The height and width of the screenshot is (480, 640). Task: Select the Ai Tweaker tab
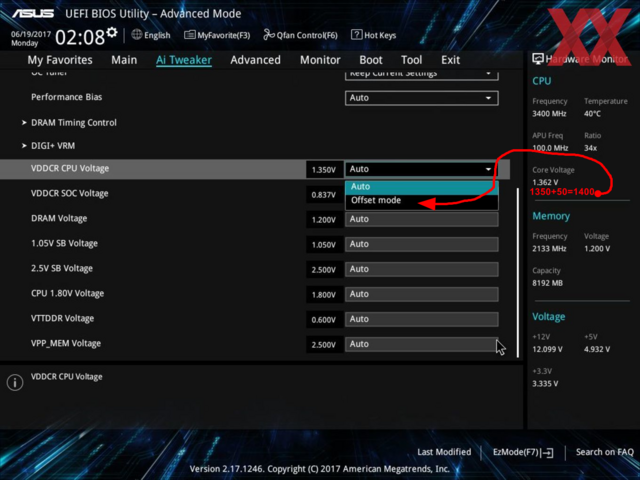pyautogui.click(x=184, y=60)
